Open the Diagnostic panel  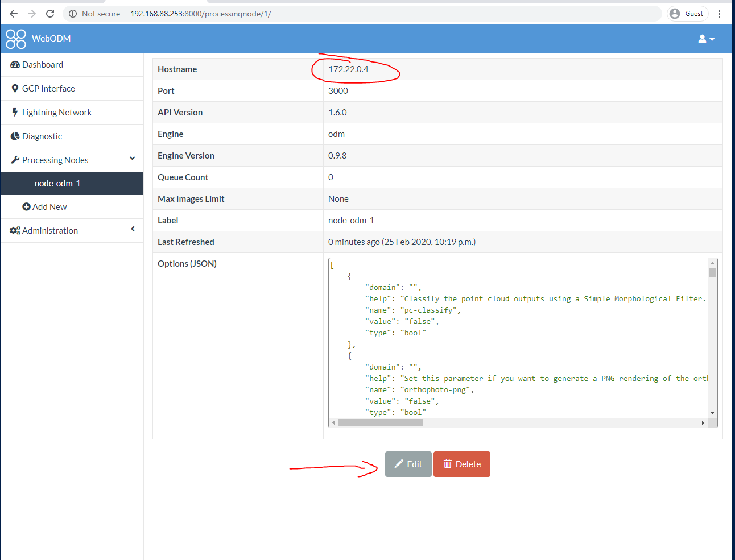44,136
